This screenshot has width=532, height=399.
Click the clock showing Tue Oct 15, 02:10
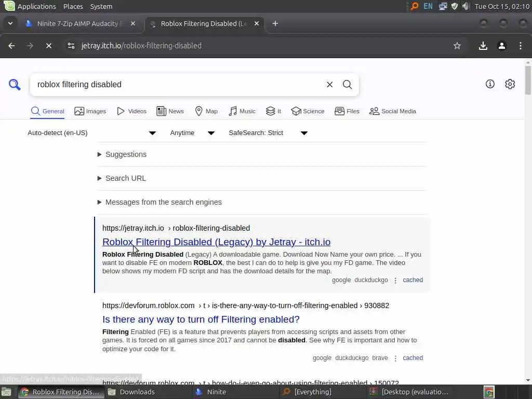[x=502, y=6]
